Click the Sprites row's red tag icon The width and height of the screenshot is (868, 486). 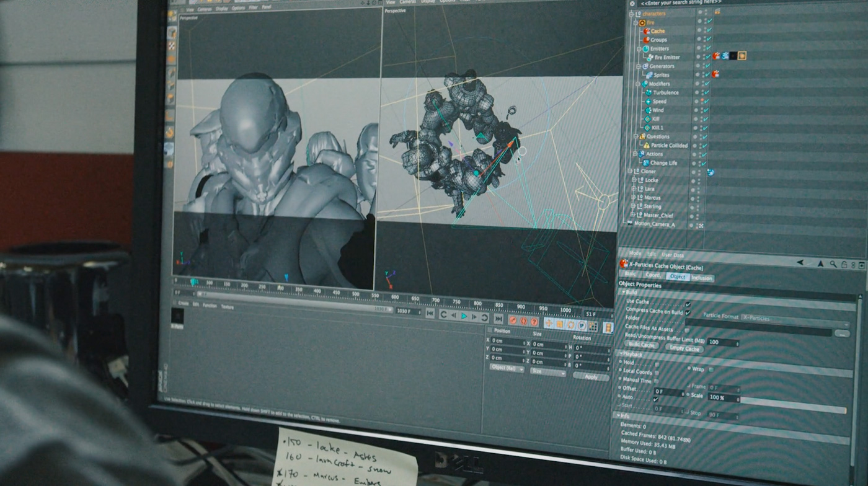point(715,74)
